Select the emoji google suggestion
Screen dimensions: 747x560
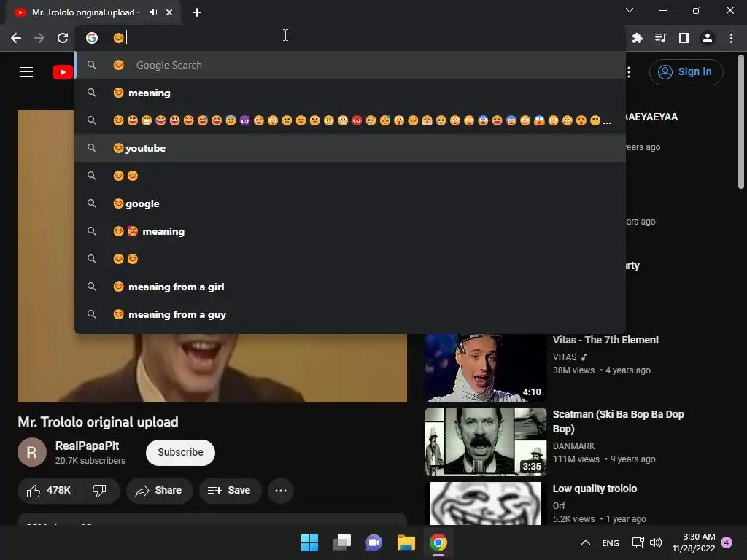tap(350, 204)
